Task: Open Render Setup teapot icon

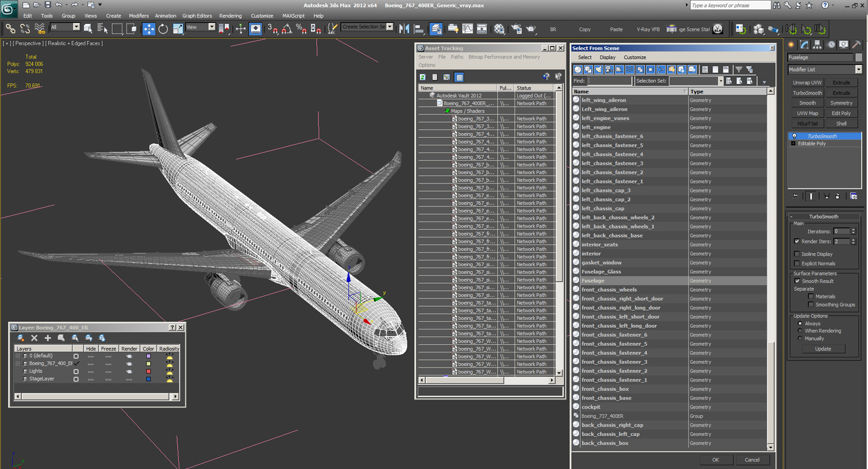Action: click(517, 28)
